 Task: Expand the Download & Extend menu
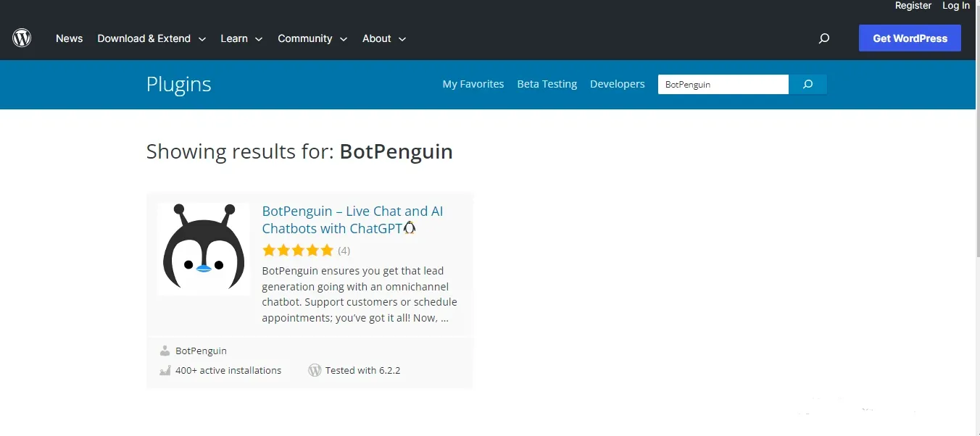[x=151, y=38]
